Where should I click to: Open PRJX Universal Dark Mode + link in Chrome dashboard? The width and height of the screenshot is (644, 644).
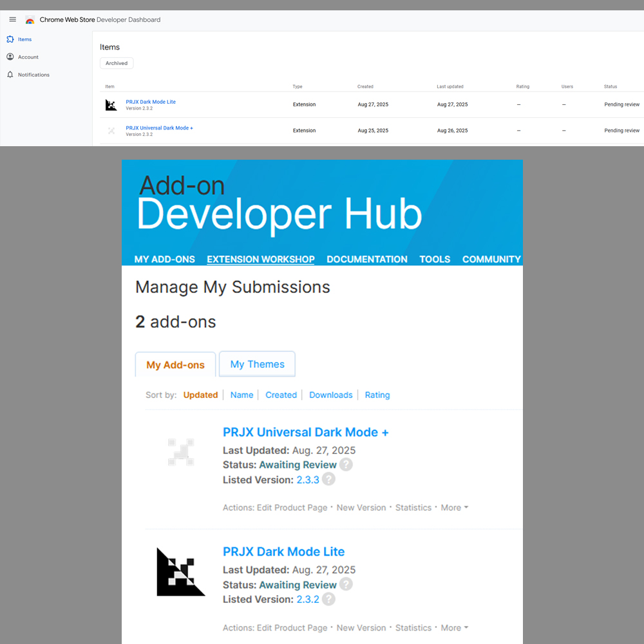159,128
